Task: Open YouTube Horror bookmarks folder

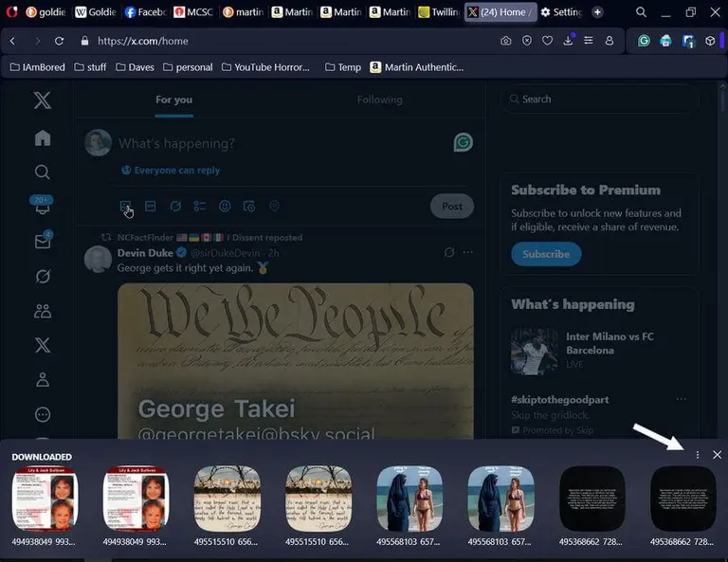Action: point(265,67)
